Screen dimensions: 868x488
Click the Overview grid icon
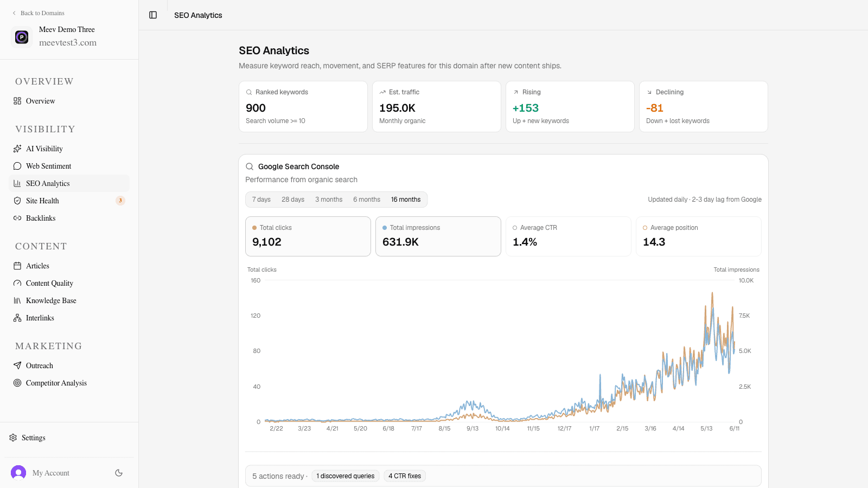[17, 101]
